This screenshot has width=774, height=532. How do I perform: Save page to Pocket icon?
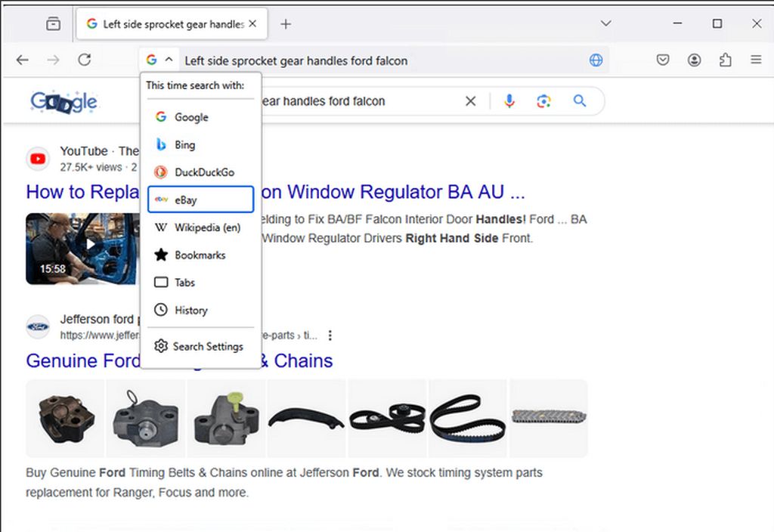pyautogui.click(x=663, y=60)
